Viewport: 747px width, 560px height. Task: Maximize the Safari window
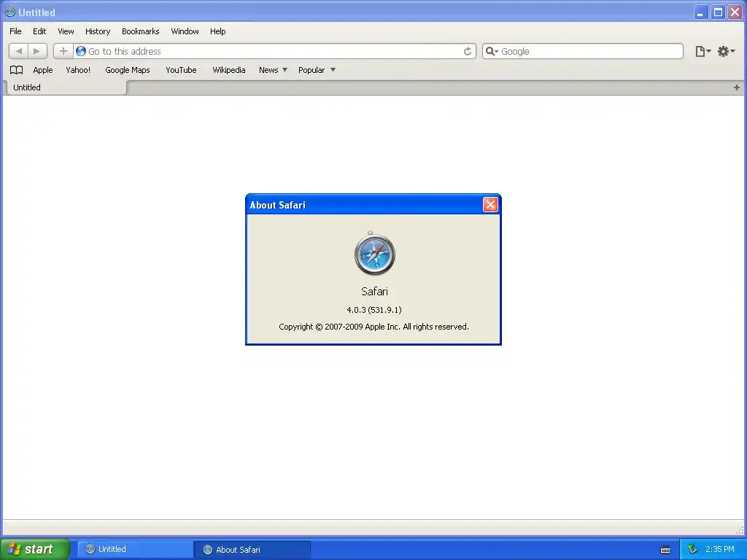[x=718, y=12]
